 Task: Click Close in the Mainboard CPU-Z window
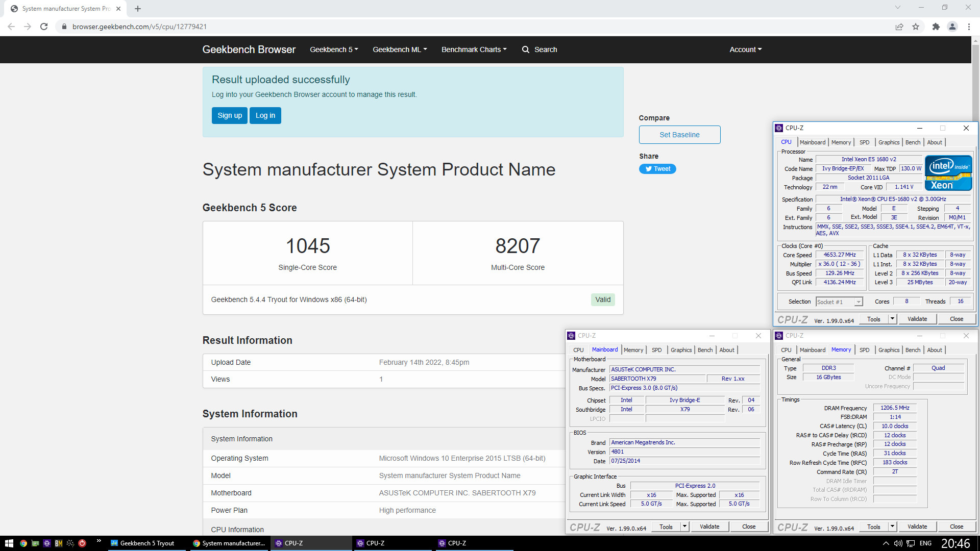(x=749, y=527)
